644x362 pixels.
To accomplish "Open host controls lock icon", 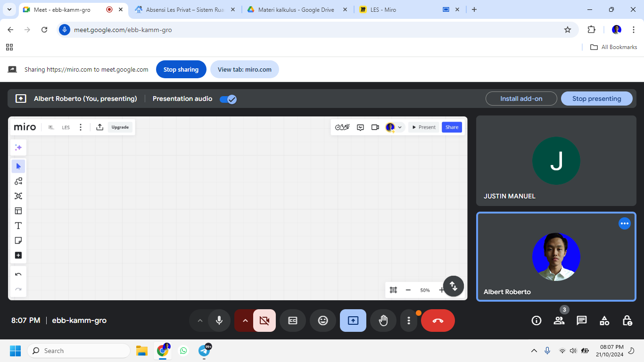I will [627, 321].
